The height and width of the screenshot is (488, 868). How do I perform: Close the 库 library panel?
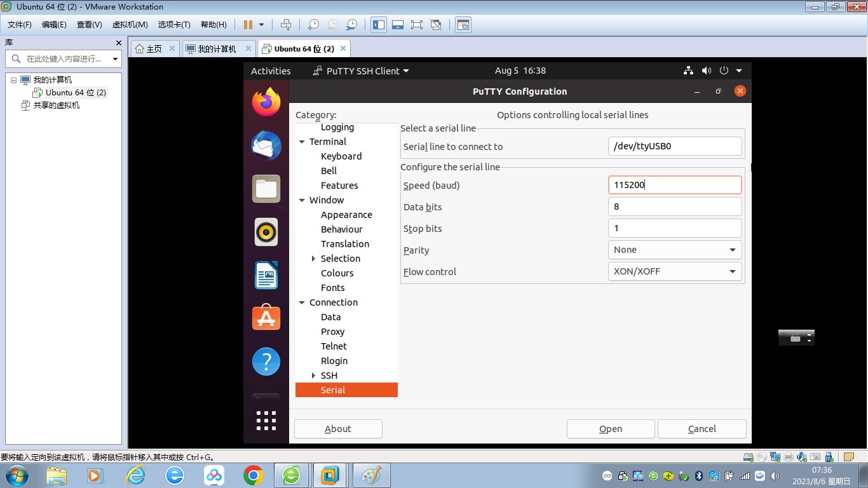coord(118,43)
